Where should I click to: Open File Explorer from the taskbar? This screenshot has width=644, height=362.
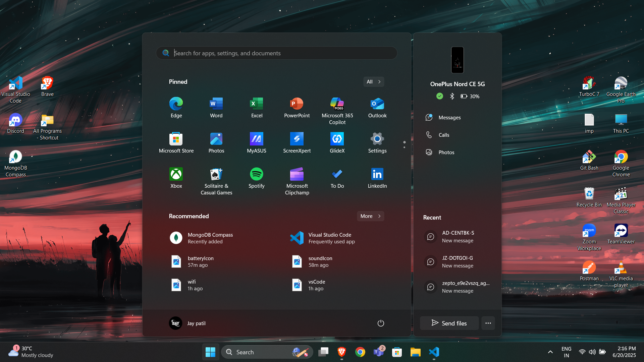pyautogui.click(x=415, y=352)
